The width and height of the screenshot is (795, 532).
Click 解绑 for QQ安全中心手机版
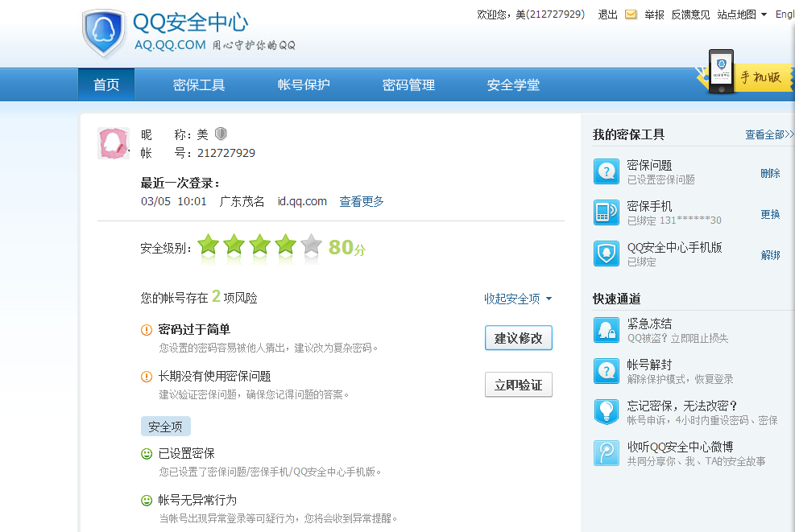[770, 255]
